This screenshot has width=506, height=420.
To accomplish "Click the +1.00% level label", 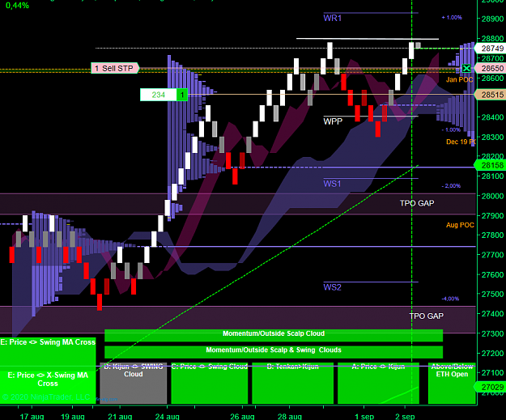I will pyautogui.click(x=452, y=18).
